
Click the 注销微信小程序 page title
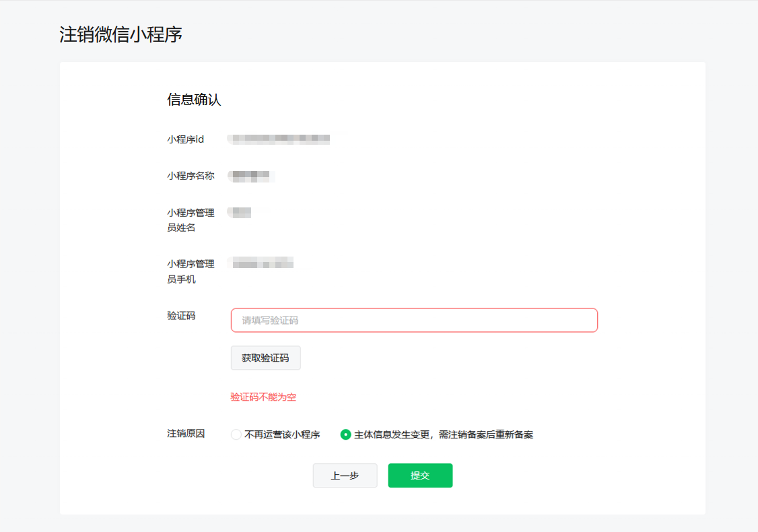121,34
